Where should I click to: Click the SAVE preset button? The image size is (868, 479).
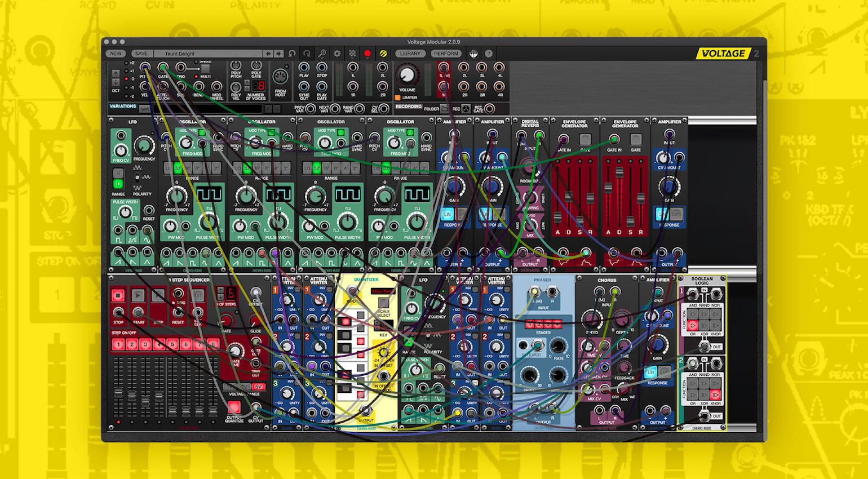[141, 54]
